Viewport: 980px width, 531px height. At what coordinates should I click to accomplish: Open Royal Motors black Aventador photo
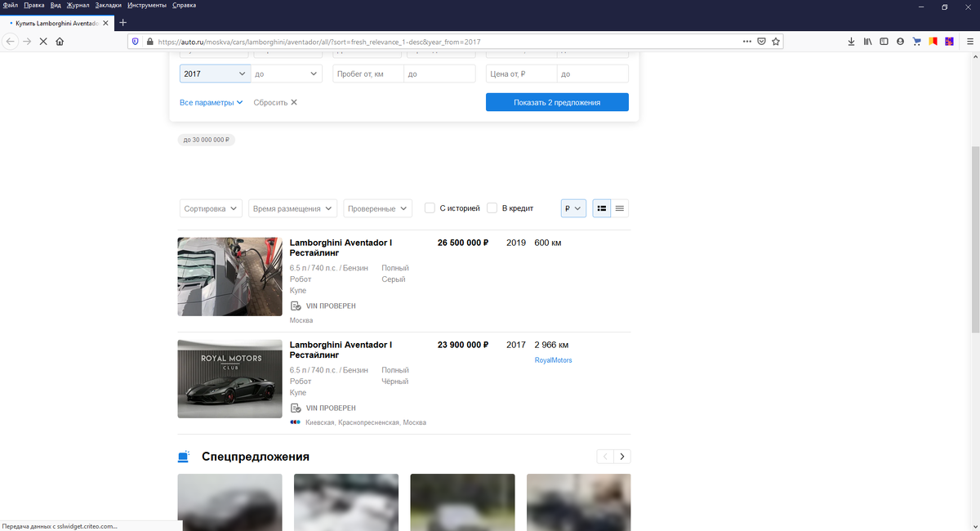229,379
